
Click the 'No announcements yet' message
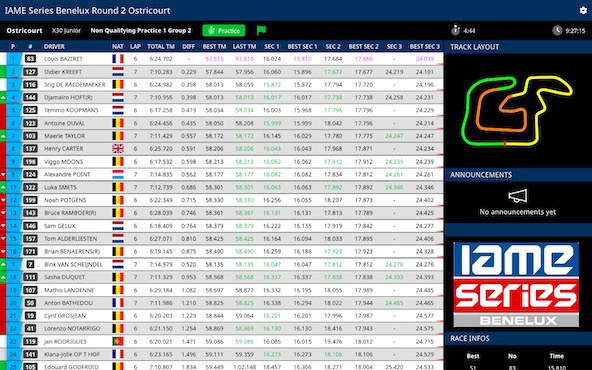[518, 212]
